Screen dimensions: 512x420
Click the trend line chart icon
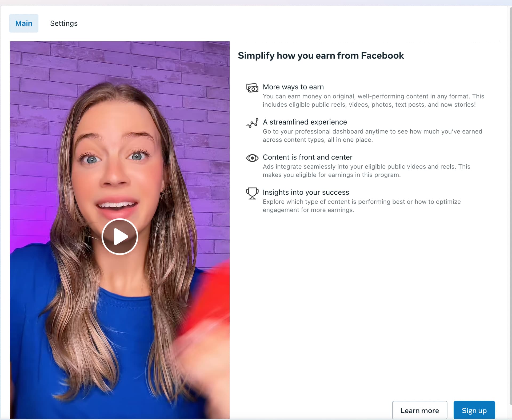[252, 123]
